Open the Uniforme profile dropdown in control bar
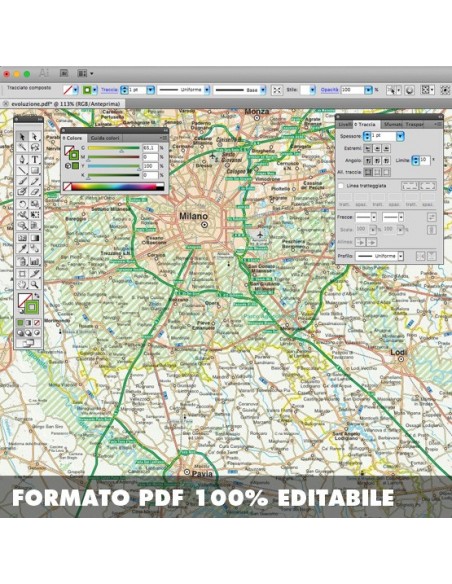 point(207,90)
